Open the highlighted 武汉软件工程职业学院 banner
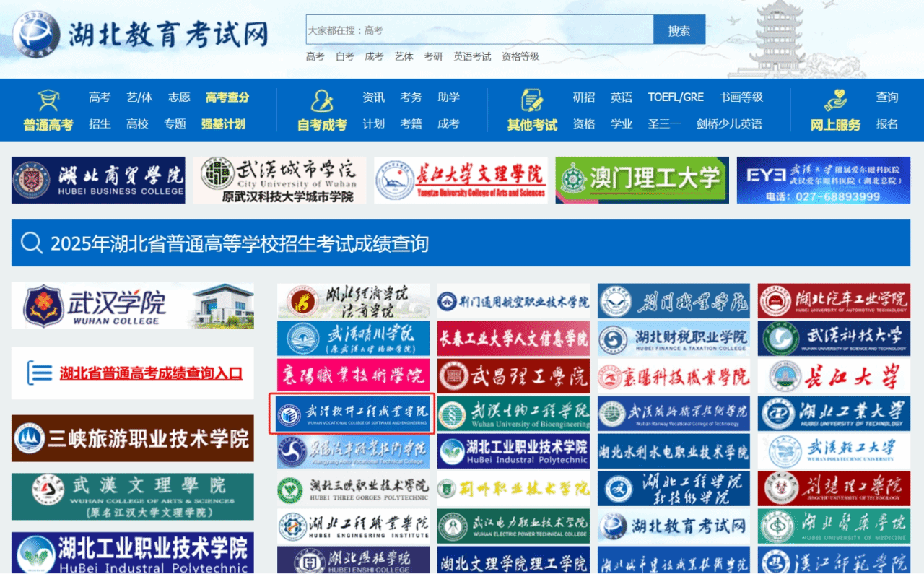The width and height of the screenshot is (924, 574). point(352,414)
